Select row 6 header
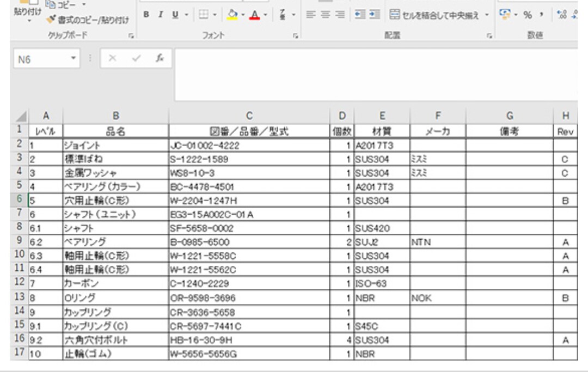 pyautogui.click(x=20, y=199)
